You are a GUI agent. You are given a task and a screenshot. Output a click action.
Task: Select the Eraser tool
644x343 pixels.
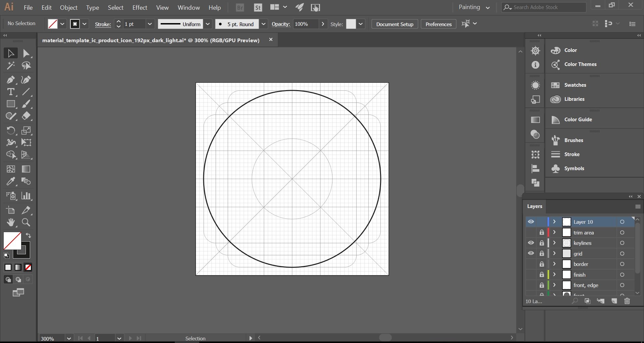click(26, 116)
